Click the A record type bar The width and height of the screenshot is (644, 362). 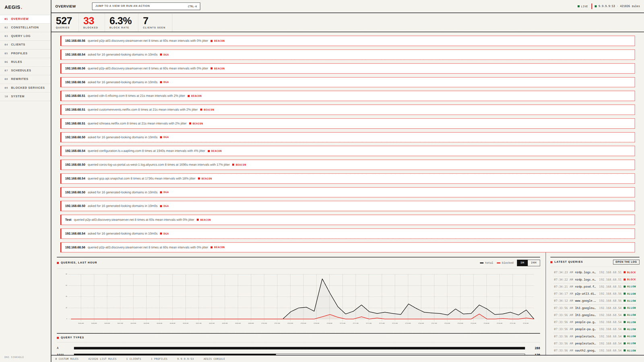(299, 348)
